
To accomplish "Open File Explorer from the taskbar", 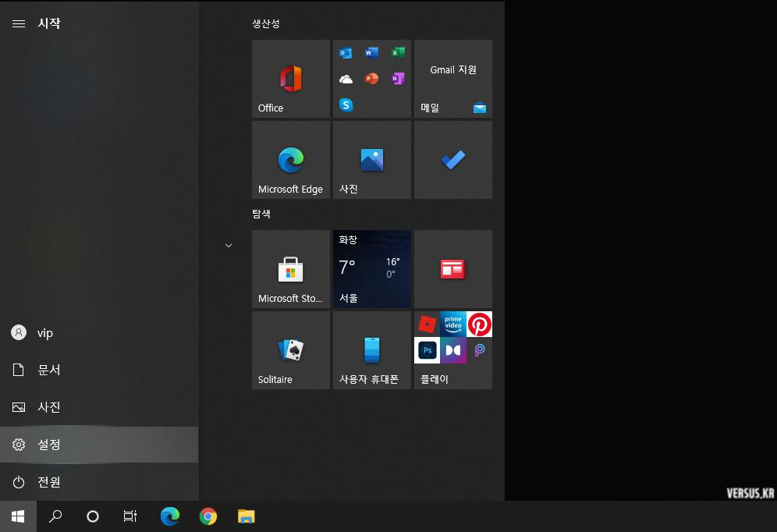I will point(247,516).
